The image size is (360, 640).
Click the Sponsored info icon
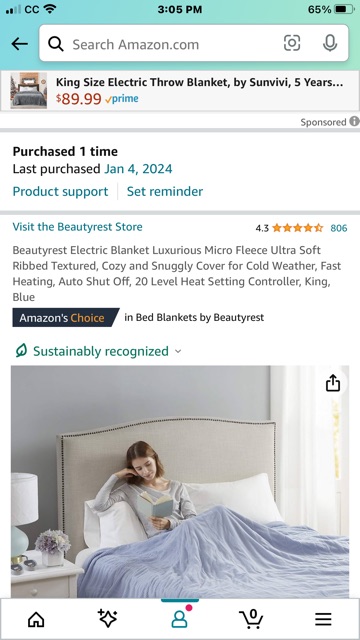click(354, 122)
